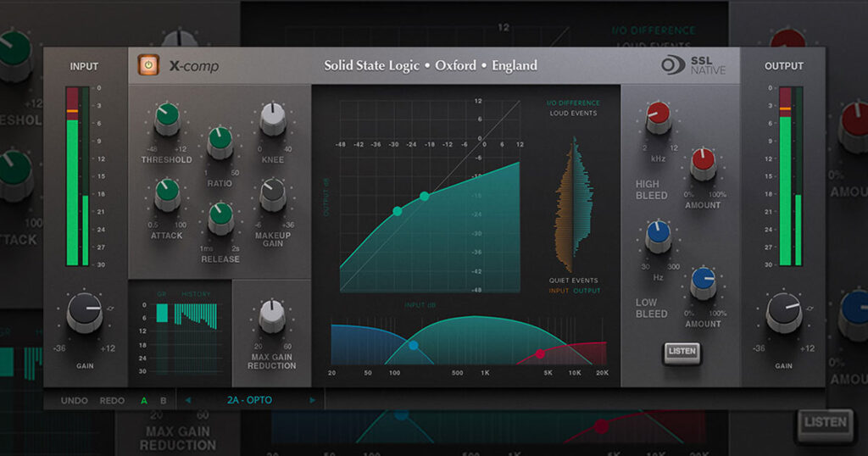Image resolution: width=868 pixels, height=456 pixels.
Task: Click the upper knee point on the compression curve
Action: [424, 196]
